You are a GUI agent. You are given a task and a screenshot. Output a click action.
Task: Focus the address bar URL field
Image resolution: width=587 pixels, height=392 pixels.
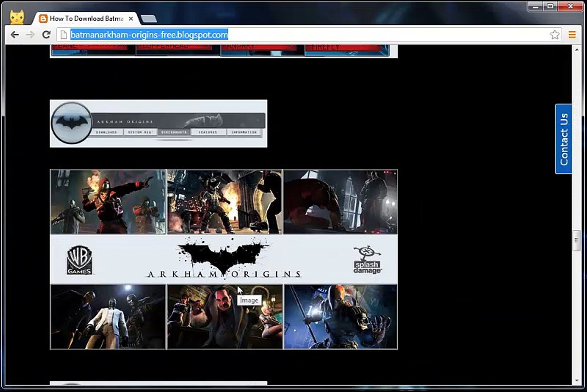tap(309, 35)
